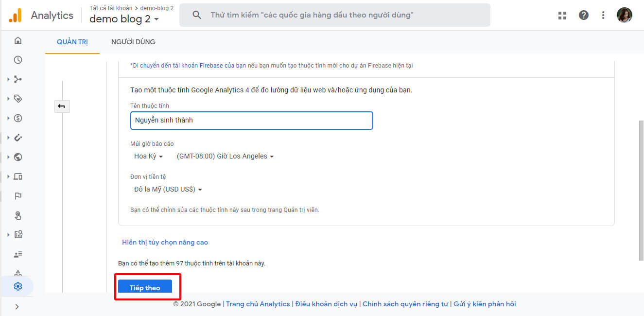Click Hiển thị tùy chọn nâng cao link
The width and height of the screenshot is (644, 316).
click(165, 242)
